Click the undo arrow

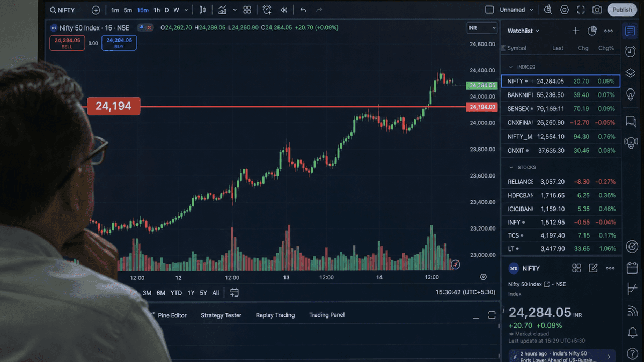click(x=303, y=10)
